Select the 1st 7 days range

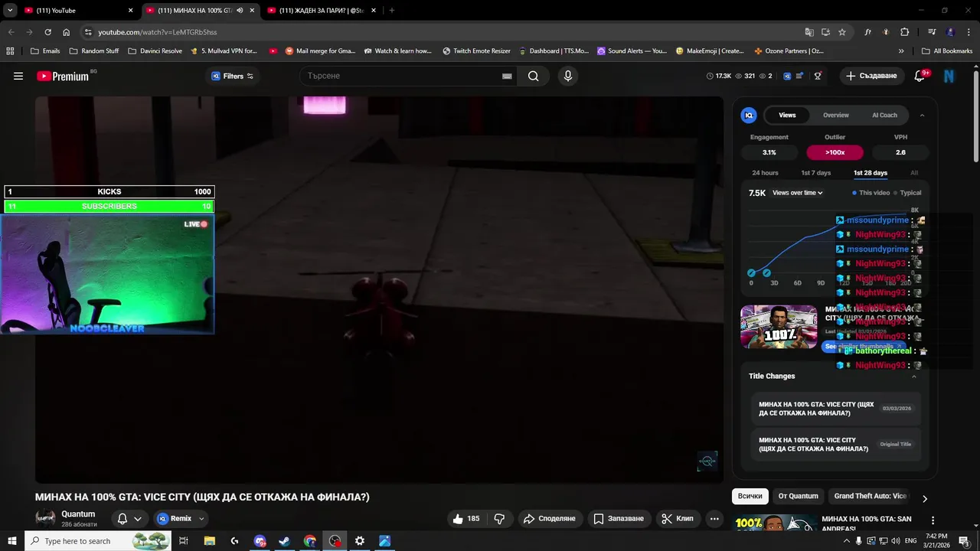tap(815, 173)
